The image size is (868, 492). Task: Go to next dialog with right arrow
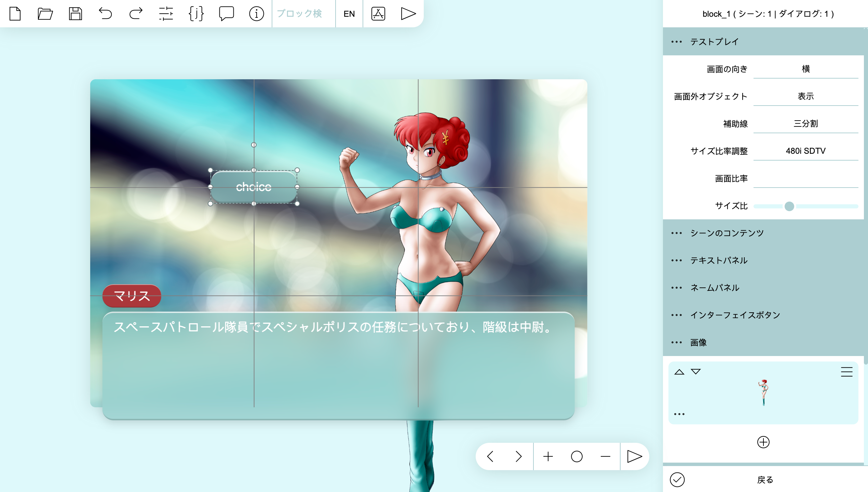519,456
